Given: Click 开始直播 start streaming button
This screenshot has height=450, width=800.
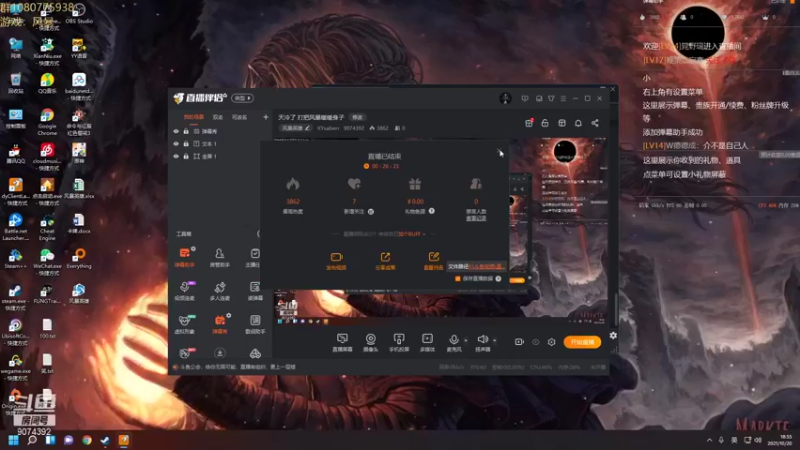Looking at the screenshot, I should click(582, 342).
